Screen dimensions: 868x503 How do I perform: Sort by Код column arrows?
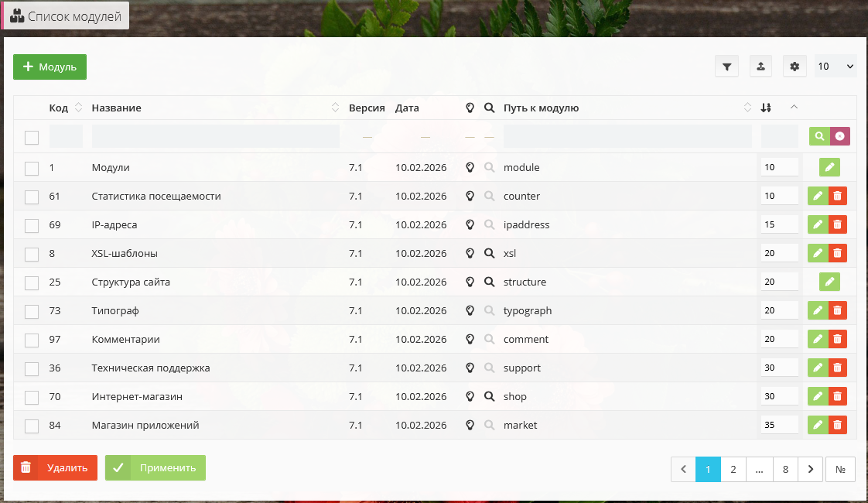click(x=78, y=108)
